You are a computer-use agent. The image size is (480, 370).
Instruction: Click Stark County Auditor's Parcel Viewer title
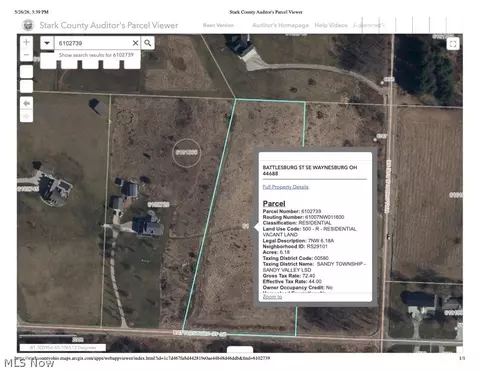(109, 25)
